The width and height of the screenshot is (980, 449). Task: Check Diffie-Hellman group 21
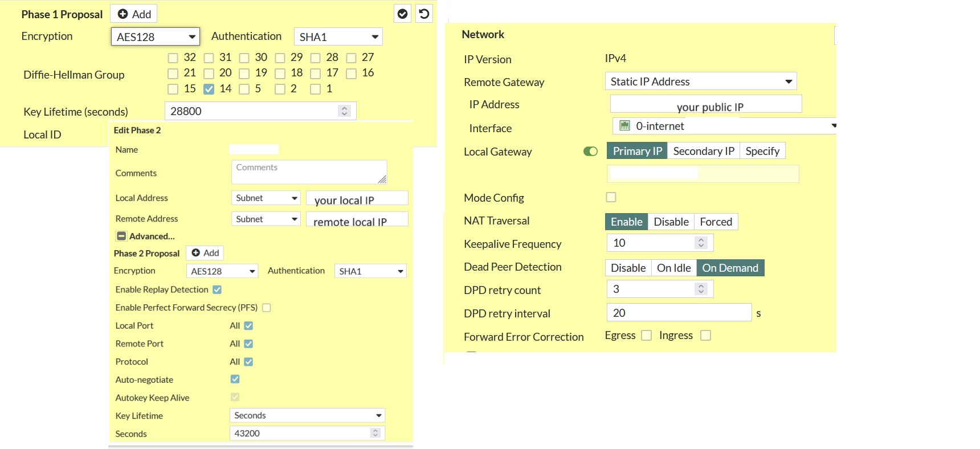[x=173, y=74]
